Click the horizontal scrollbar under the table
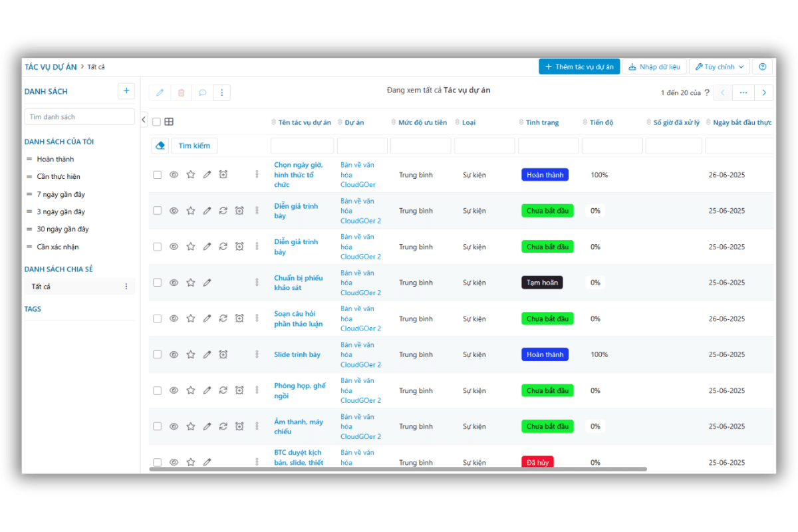 pyautogui.click(x=398, y=469)
